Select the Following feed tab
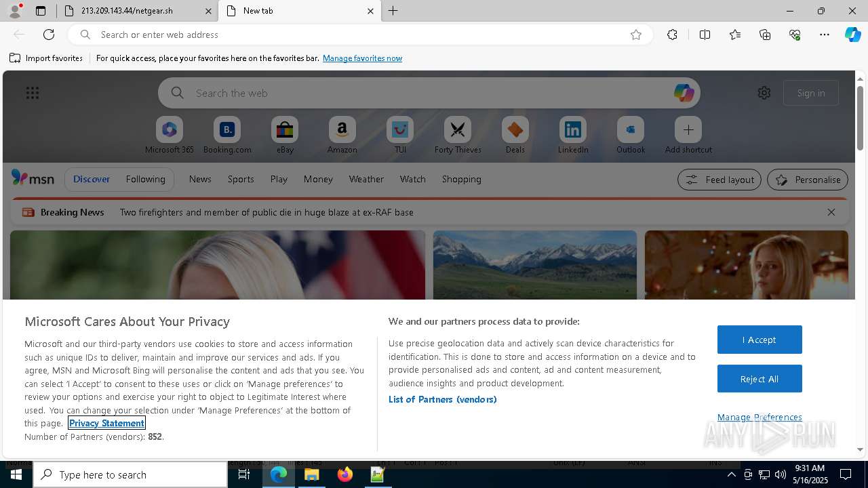This screenshot has height=488, width=868. (146, 179)
